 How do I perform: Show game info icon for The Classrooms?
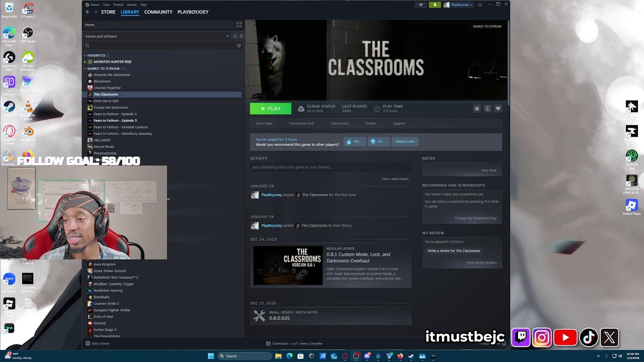pyautogui.click(x=488, y=109)
